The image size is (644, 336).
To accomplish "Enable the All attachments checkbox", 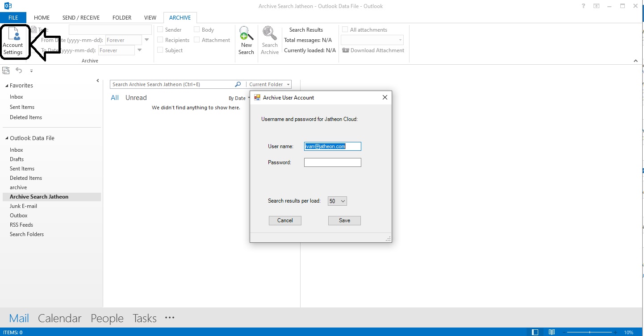I will pyautogui.click(x=345, y=29).
